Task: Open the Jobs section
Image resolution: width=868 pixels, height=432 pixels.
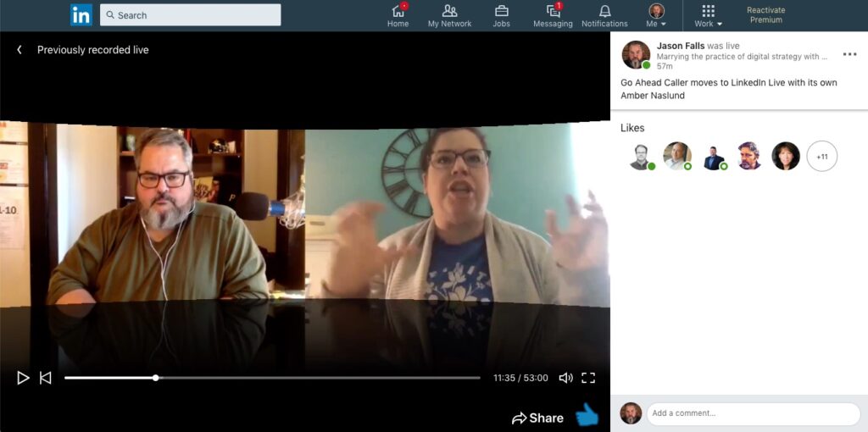Action: tap(502, 15)
